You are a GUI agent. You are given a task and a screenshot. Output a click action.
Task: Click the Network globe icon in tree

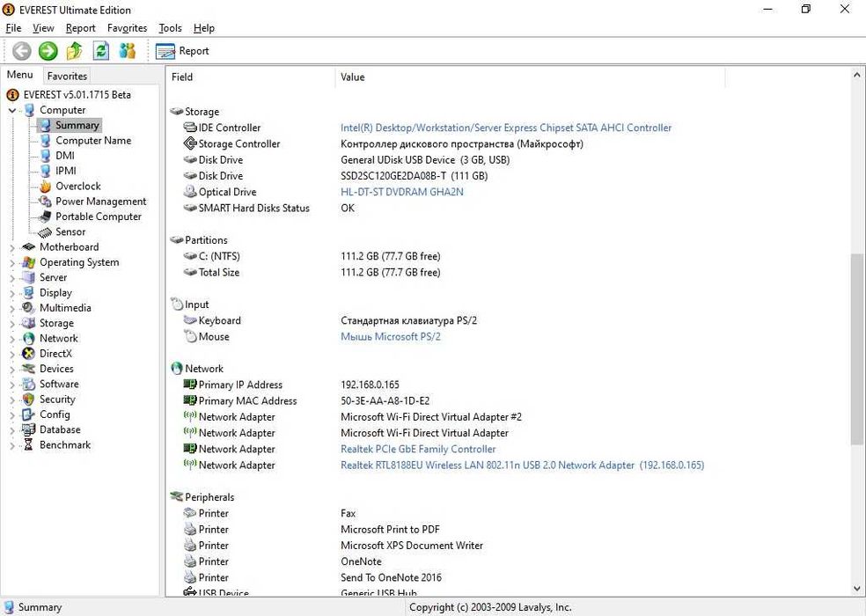28,338
